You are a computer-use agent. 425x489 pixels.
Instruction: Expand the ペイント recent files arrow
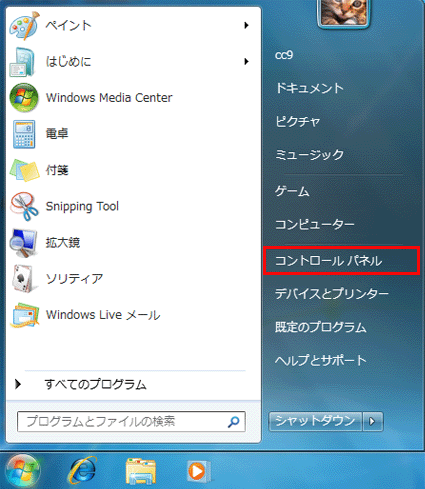(x=246, y=25)
